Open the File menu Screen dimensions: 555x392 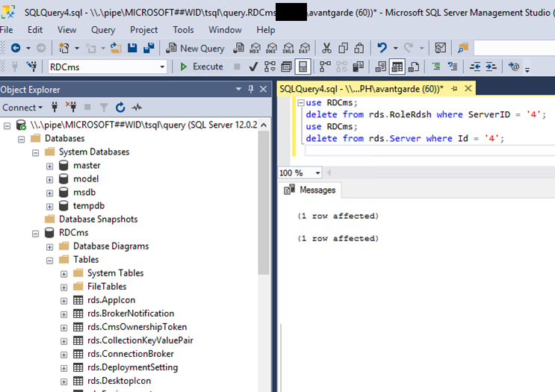tap(7, 30)
